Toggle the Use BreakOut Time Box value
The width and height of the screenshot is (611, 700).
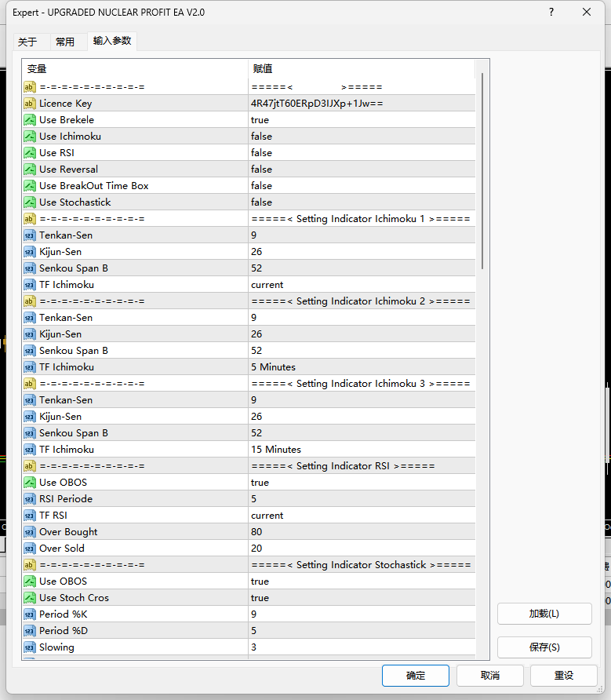(362, 186)
